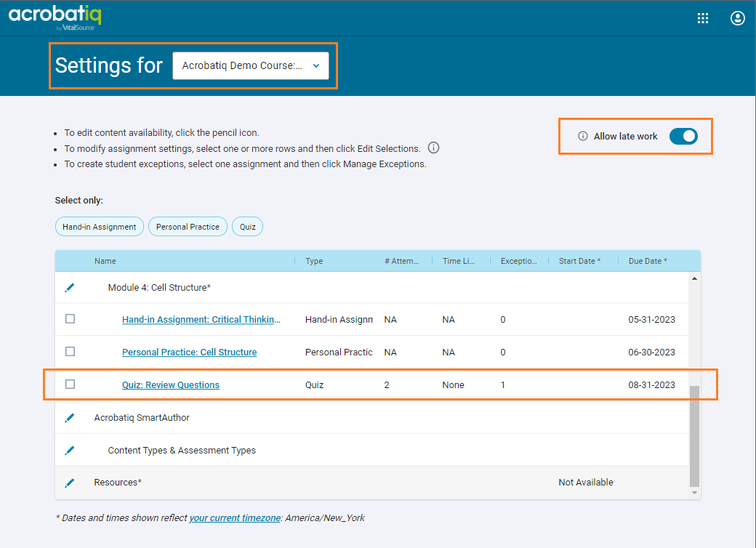The image size is (756, 548).
Task: Click the None time limit cell of Quiz
Action: pyautogui.click(x=453, y=385)
